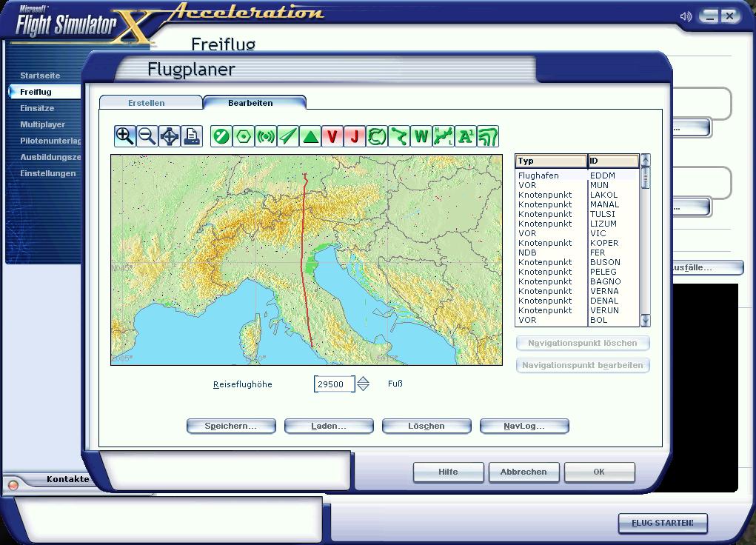Click the Löschen button
The height and width of the screenshot is (545, 756).
426,426
